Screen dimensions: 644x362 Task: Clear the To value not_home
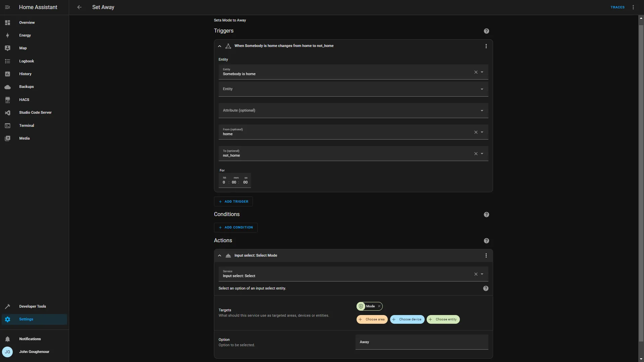tap(476, 154)
